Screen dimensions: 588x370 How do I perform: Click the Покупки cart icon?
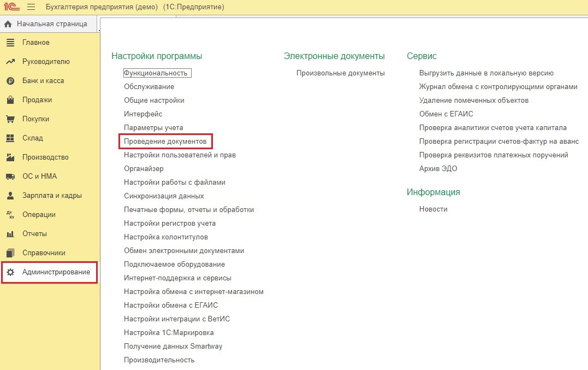(x=10, y=119)
